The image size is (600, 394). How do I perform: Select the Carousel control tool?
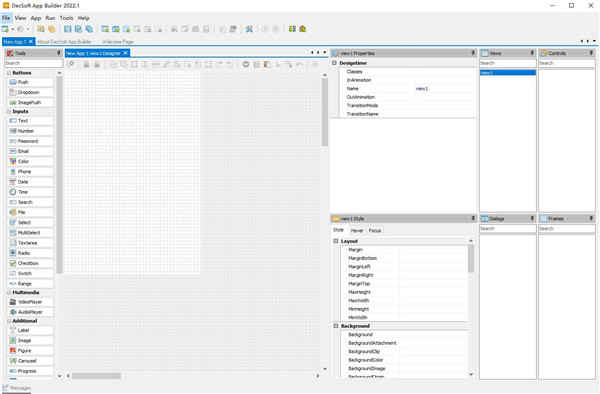31,361
